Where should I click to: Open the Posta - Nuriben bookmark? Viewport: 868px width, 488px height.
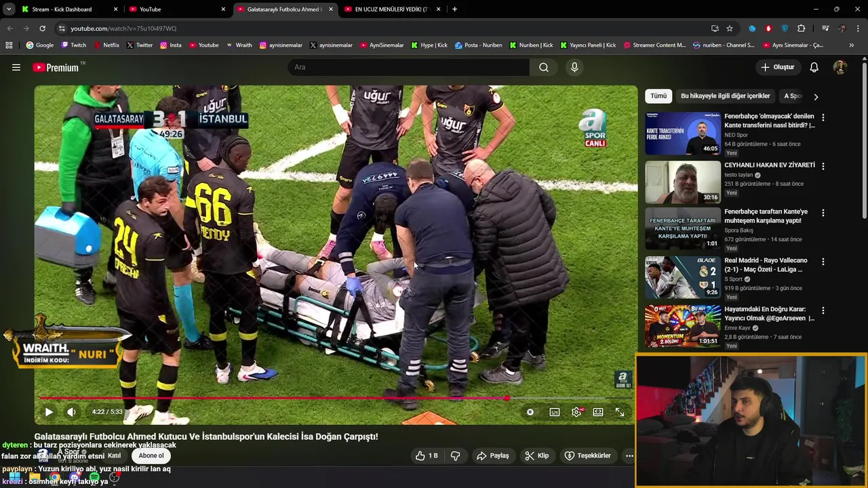coord(478,45)
